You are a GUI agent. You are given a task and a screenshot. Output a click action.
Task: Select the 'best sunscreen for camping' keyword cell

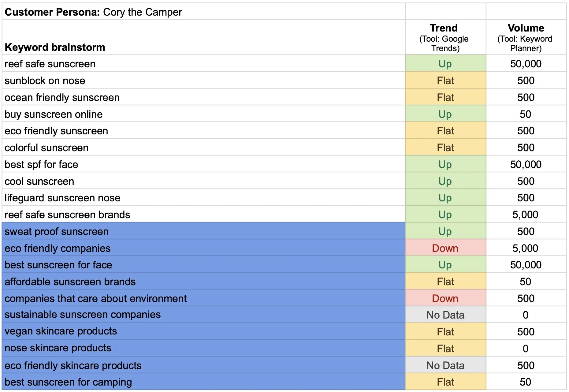pyautogui.click(x=204, y=382)
